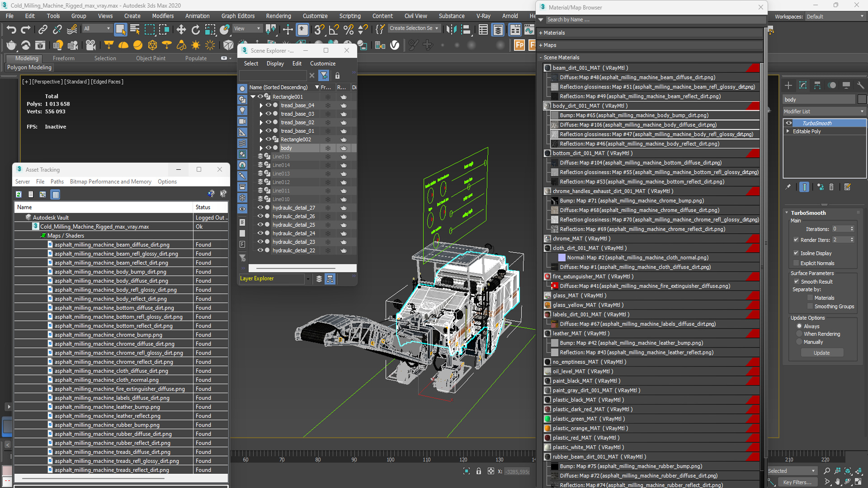Remove modifier from stack trash icon
Image resolution: width=868 pixels, height=488 pixels.
point(831,187)
